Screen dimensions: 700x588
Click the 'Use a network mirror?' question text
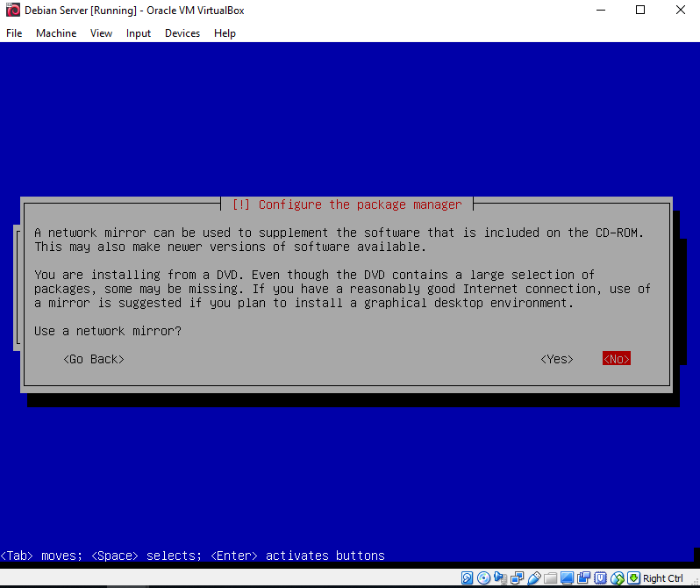(x=108, y=331)
